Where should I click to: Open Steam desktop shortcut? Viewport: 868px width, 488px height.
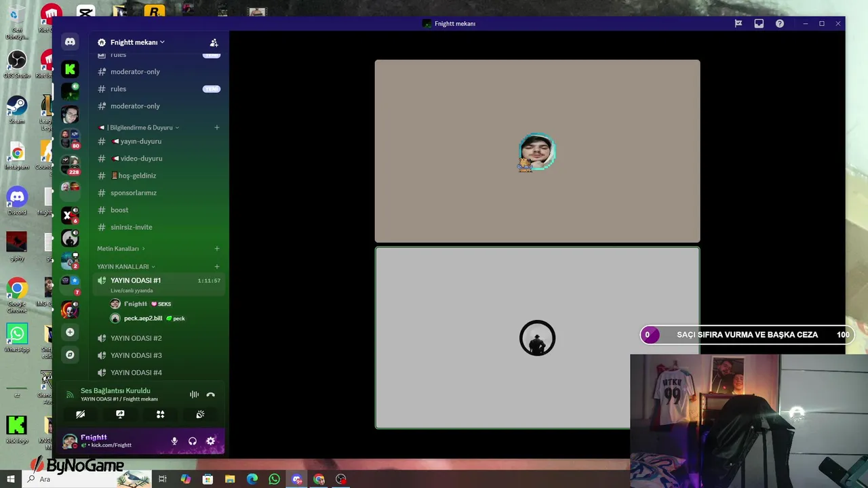pos(17,110)
